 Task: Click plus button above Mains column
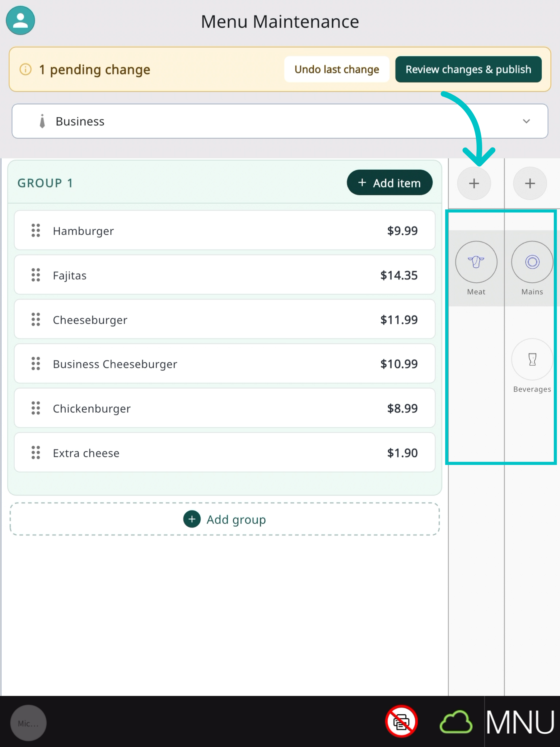click(530, 183)
